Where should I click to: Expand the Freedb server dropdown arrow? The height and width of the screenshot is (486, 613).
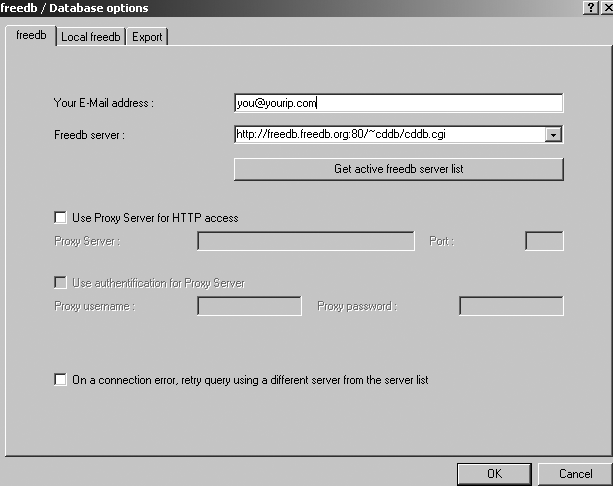click(553, 135)
